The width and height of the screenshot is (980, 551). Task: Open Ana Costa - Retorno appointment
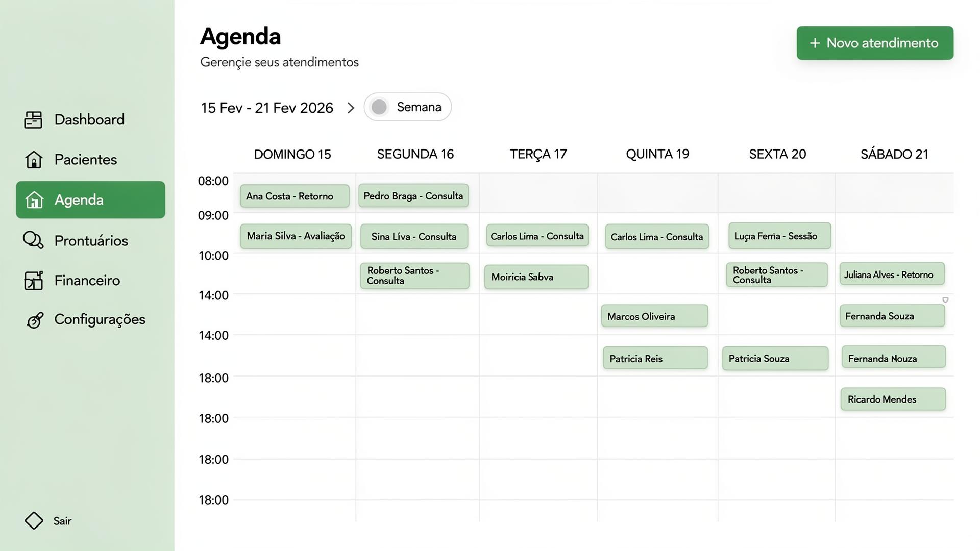point(295,196)
